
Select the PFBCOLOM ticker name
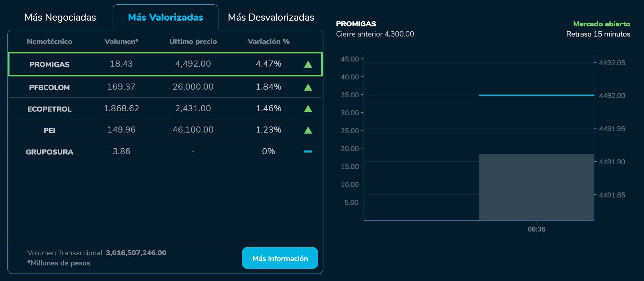49,87
